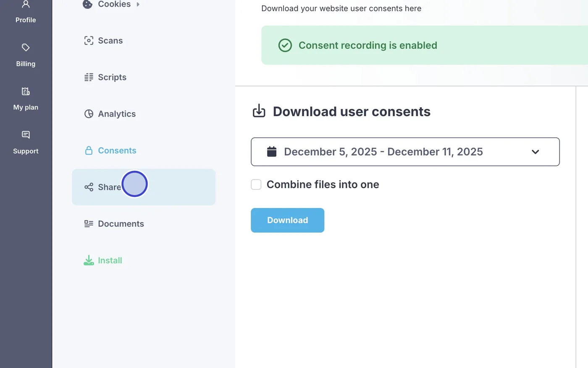
Task: Click the download icon beside heading
Action: 259,111
